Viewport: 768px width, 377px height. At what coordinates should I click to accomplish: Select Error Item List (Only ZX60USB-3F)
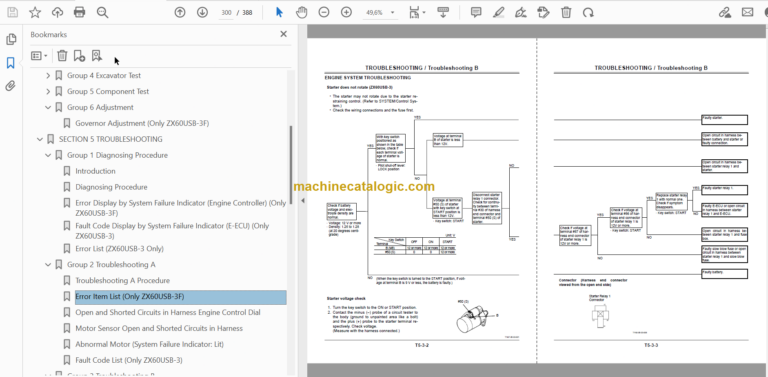coord(180,297)
